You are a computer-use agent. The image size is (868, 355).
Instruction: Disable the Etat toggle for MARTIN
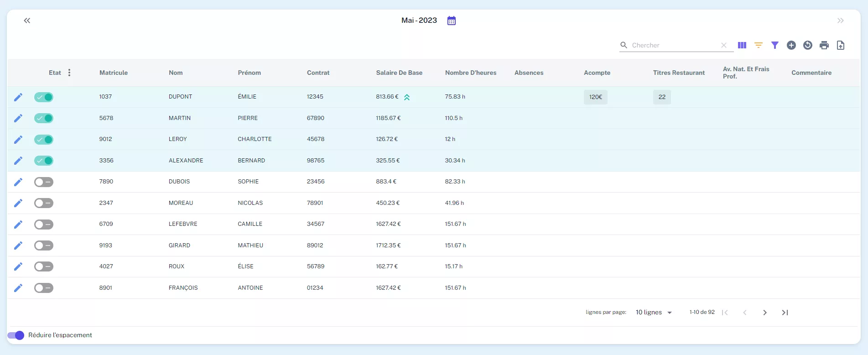point(44,118)
